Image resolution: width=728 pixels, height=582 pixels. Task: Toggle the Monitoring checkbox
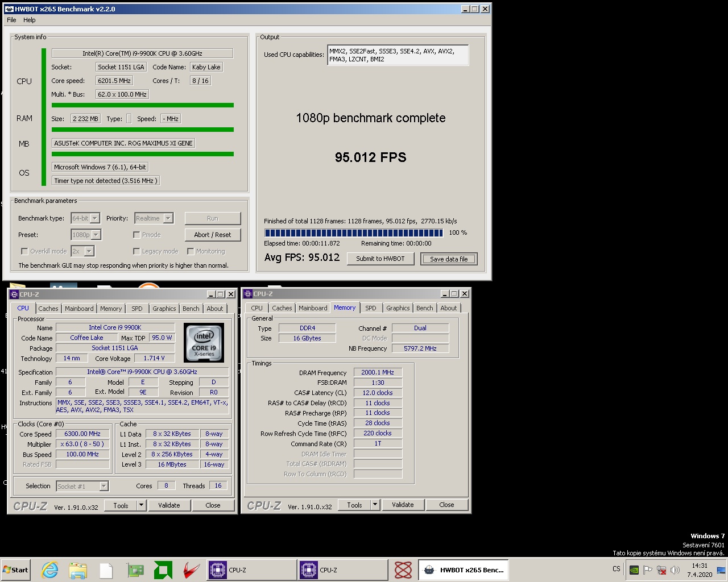[x=191, y=251]
